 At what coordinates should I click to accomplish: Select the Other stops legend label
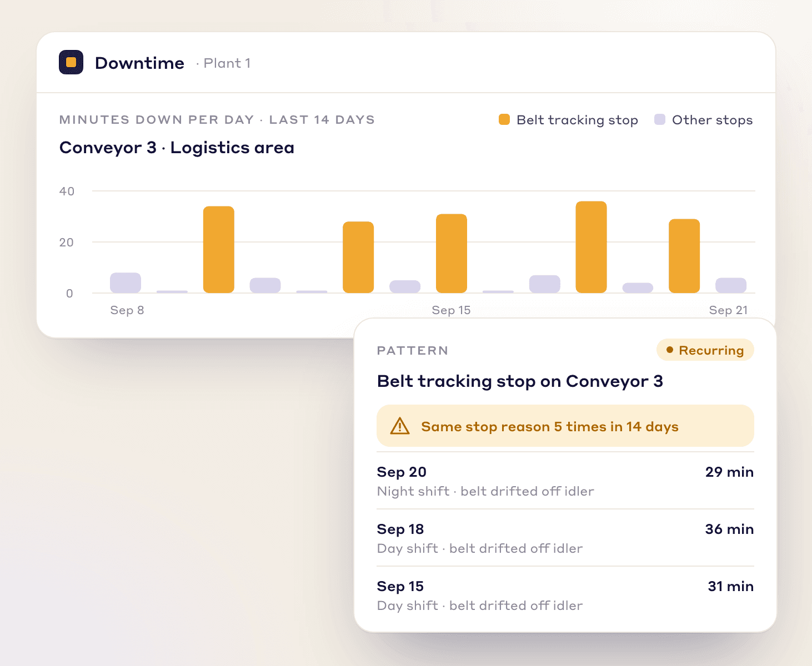712,120
